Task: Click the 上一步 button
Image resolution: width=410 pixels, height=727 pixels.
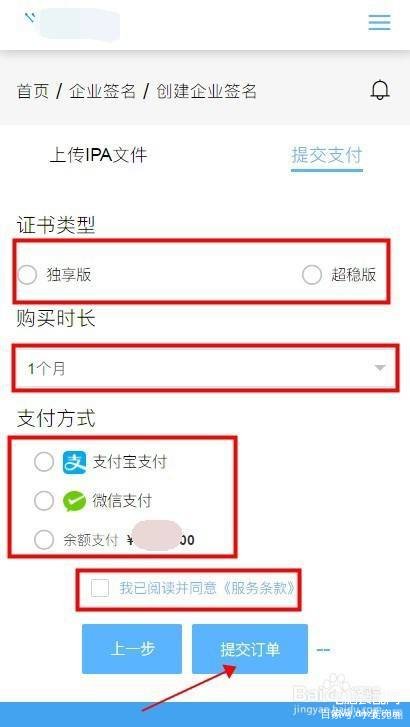Action: coord(132,649)
